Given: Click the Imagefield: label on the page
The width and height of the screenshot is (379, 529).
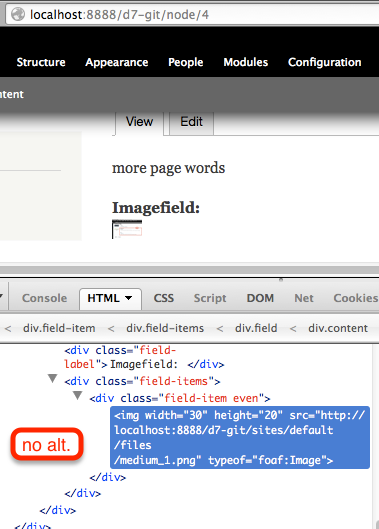Looking at the screenshot, I should 156,207.
